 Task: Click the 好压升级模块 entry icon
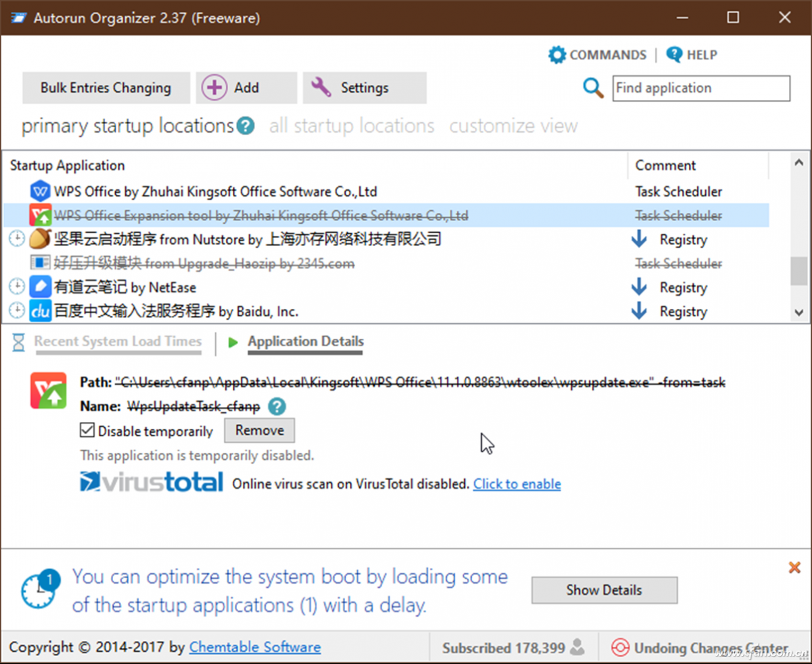(41, 263)
